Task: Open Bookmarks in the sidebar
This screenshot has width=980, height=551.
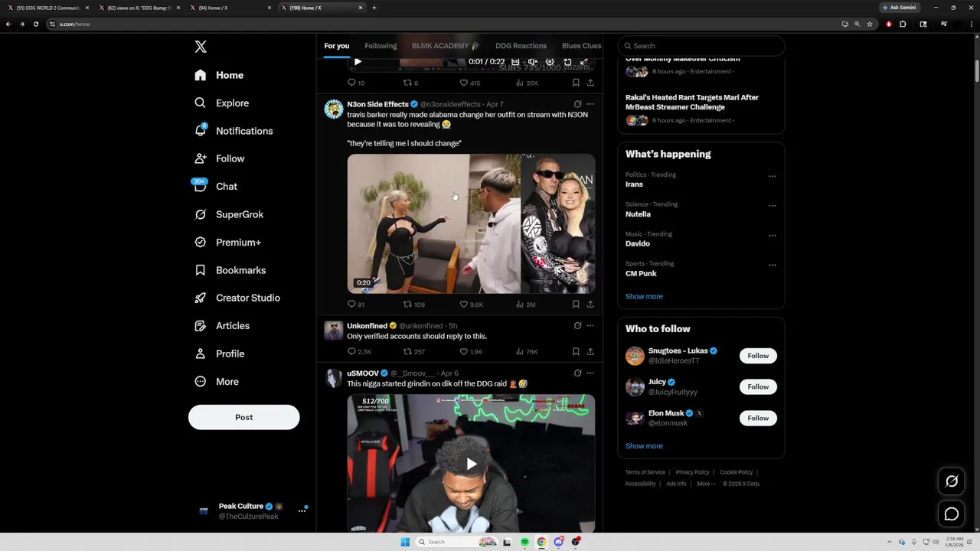Action: point(230,270)
